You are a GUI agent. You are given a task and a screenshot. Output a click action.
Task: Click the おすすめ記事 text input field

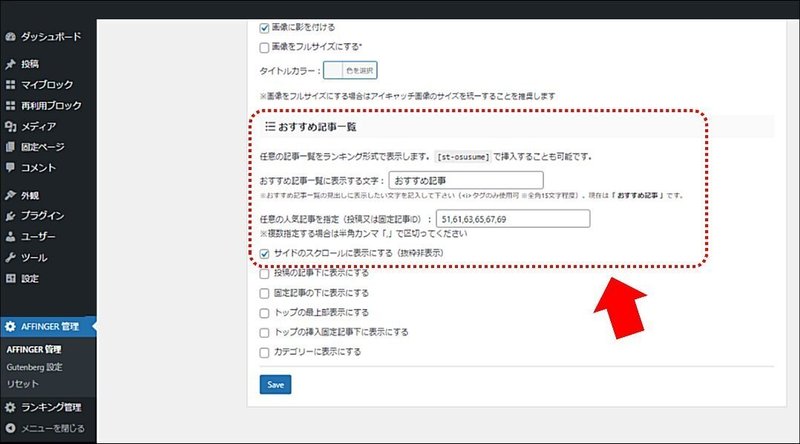[x=466, y=180]
